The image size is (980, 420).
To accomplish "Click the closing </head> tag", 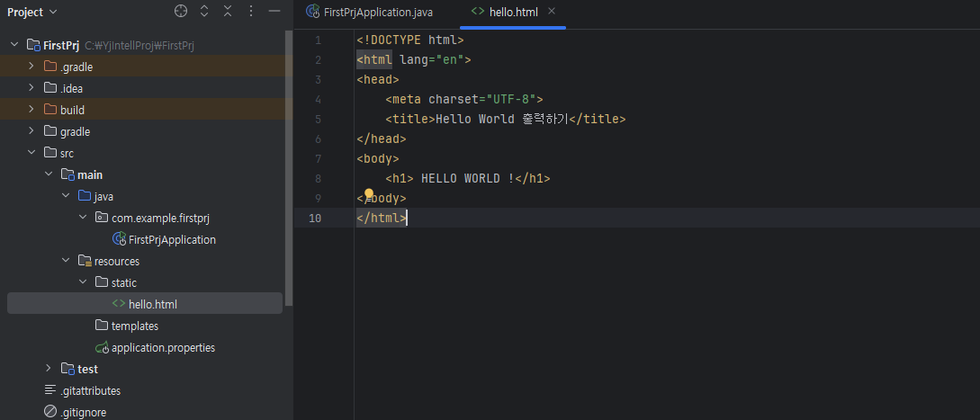I will 382,139.
